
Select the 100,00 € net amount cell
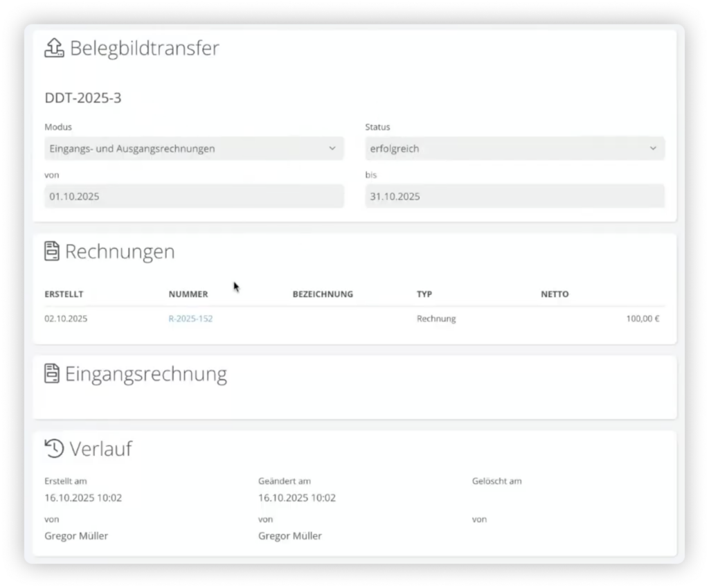coord(643,319)
